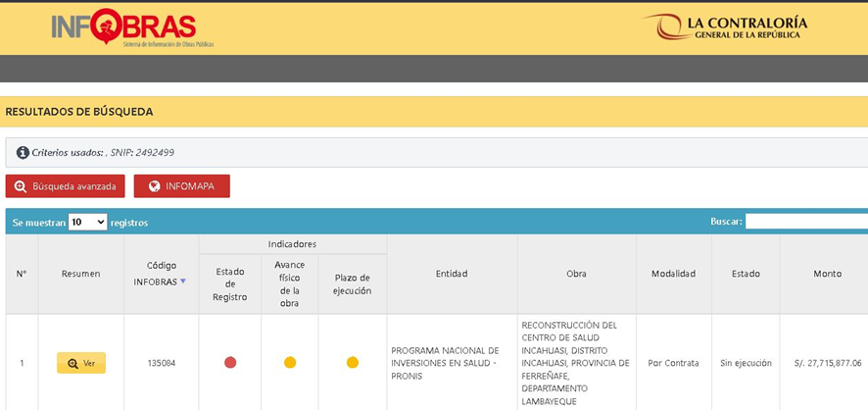Select the code cell 135084
Screen dimensions: 868x410
click(161, 363)
